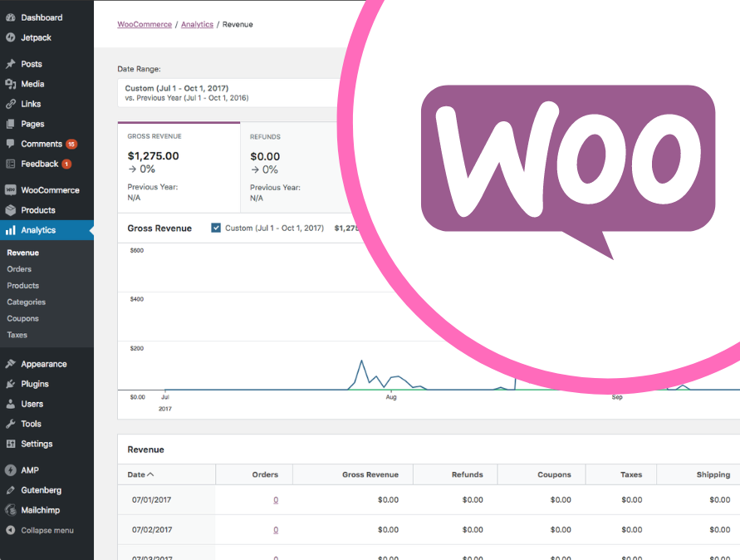The width and height of the screenshot is (740, 560).
Task: Click the Gutenberg pencil icon
Action: [x=11, y=490]
